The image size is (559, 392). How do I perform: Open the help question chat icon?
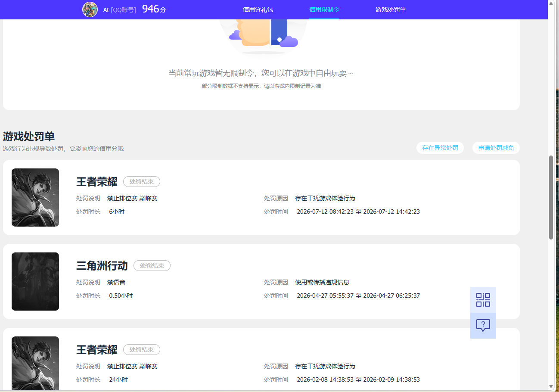483,326
